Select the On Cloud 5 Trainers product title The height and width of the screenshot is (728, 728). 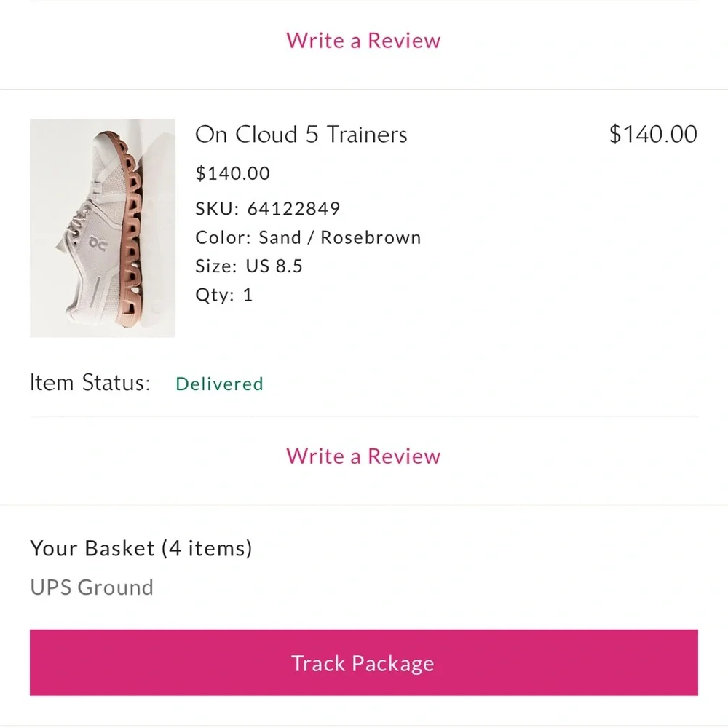[301, 134]
